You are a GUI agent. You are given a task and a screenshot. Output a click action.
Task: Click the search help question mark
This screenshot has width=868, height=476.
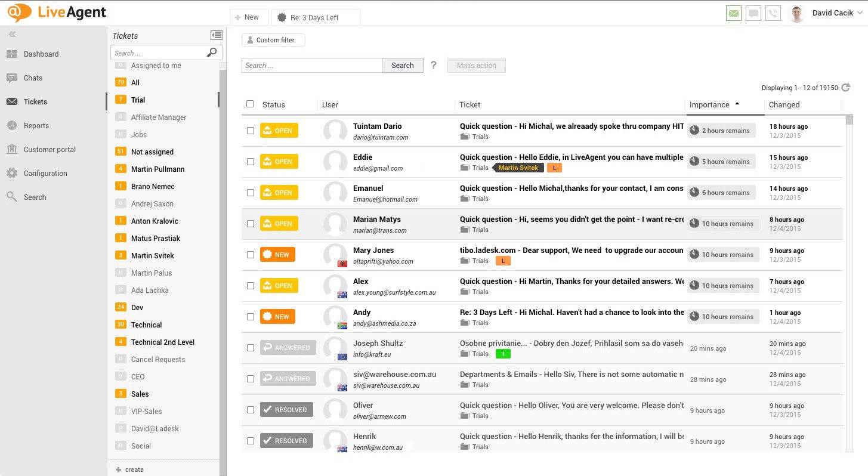tap(434, 65)
